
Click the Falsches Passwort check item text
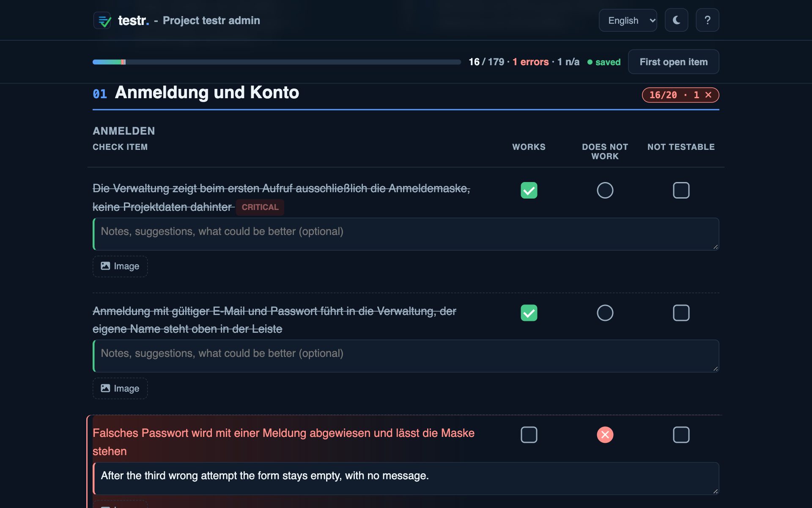tap(283, 442)
